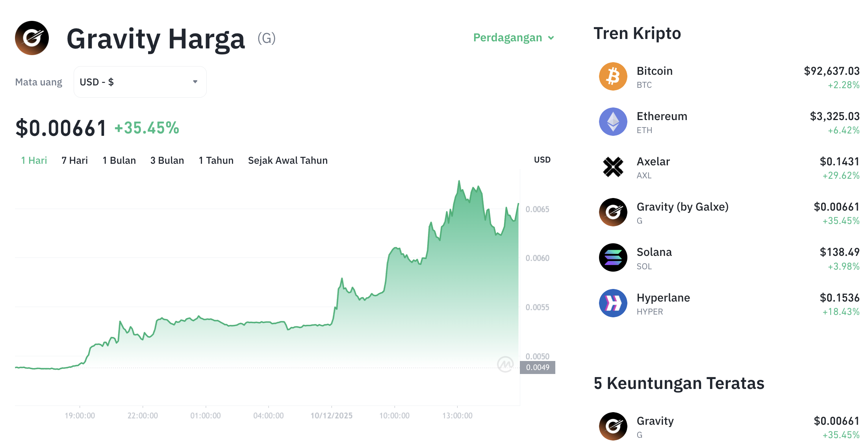Select the Ethereum coin icon

613,122
